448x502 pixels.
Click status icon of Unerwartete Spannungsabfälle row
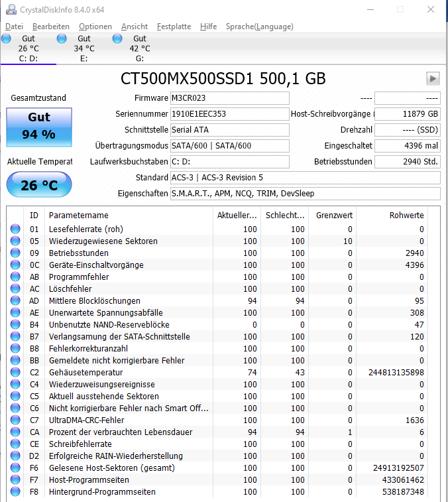(x=15, y=312)
